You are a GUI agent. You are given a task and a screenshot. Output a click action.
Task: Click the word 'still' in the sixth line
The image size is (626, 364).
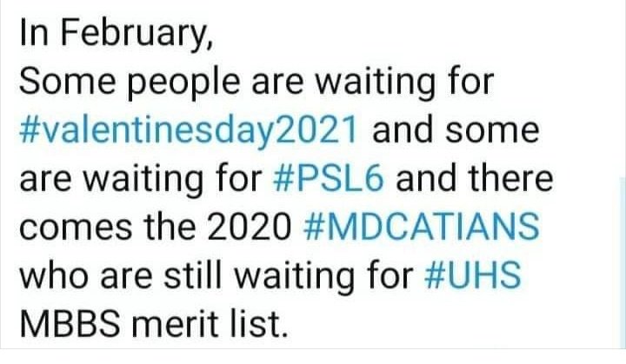tap(192, 275)
